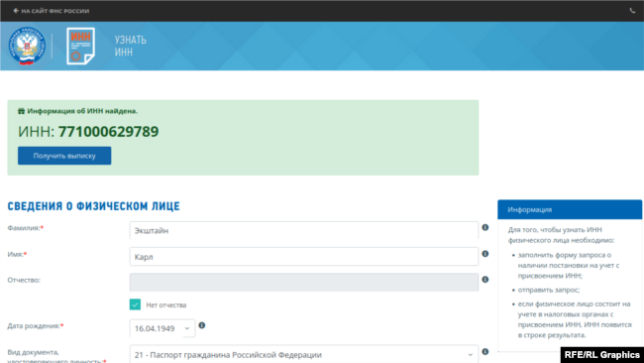This screenshot has width=644, height=363.
Task: Show info tooltip for document type
Action: pos(485,351)
